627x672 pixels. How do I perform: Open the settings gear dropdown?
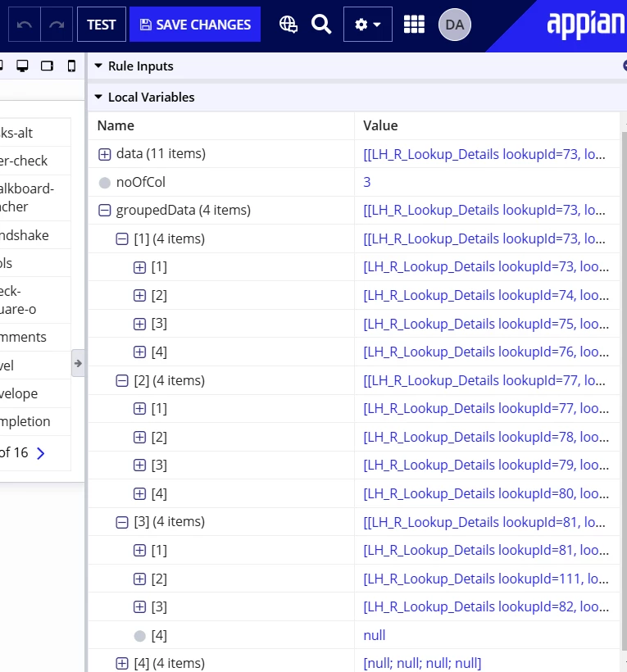pos(368,25)
